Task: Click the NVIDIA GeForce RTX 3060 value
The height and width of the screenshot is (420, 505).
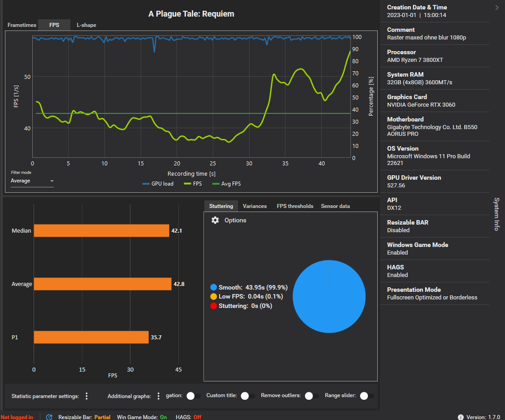Action: [421, 105]
